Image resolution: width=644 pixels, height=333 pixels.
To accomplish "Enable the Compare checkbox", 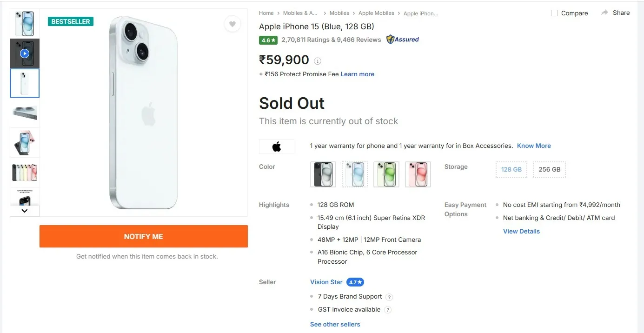I will (x=554, y=13).
